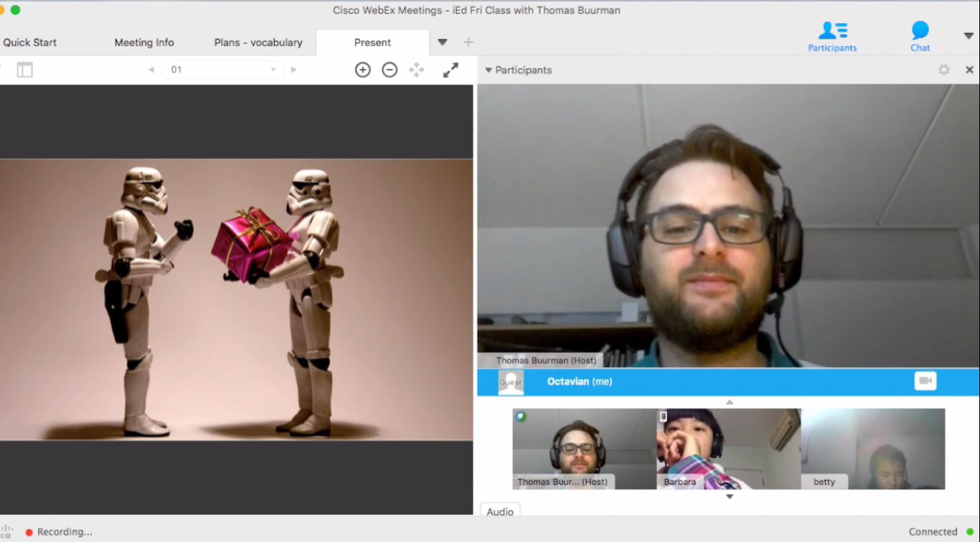The height and width of the screenshot is (542, 980).
Task: Click the Recording status indicator
Action: tap(59, 532)
